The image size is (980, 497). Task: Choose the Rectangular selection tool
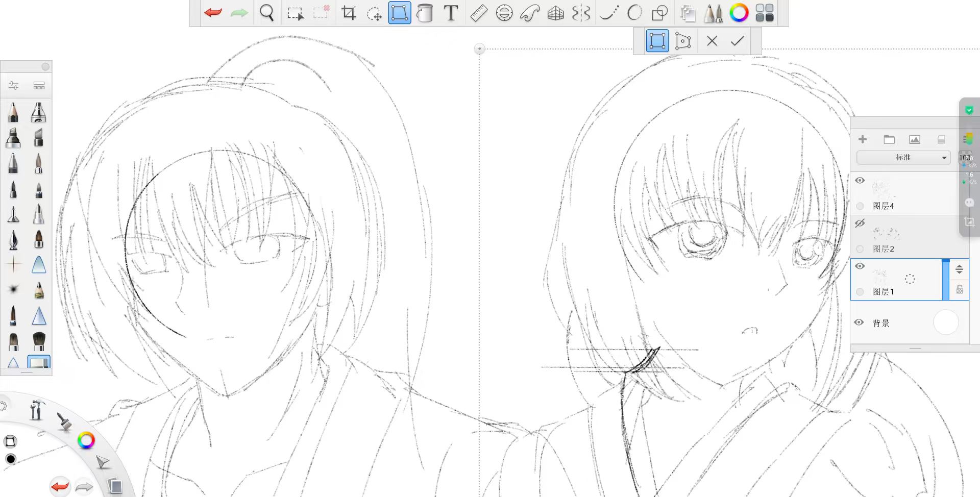click(295, 13)
